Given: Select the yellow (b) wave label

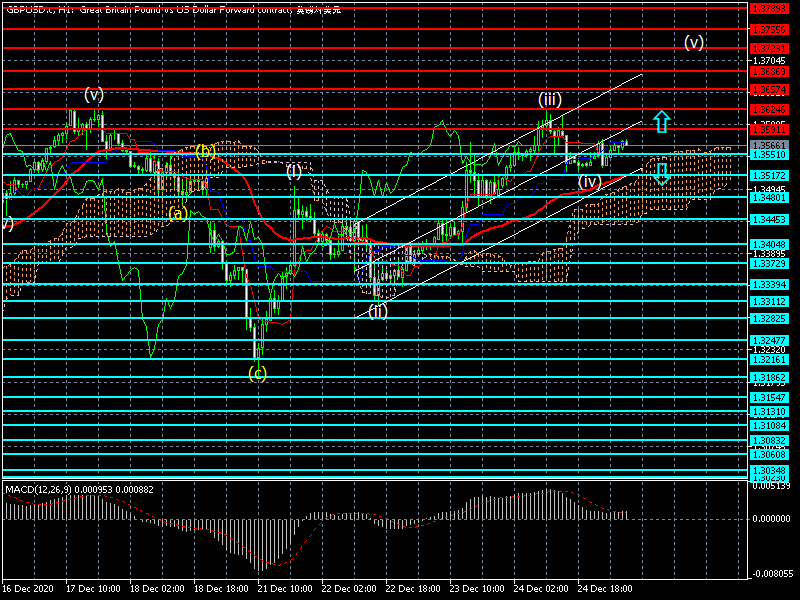Looking at the screenshot, I should [205, 151].
